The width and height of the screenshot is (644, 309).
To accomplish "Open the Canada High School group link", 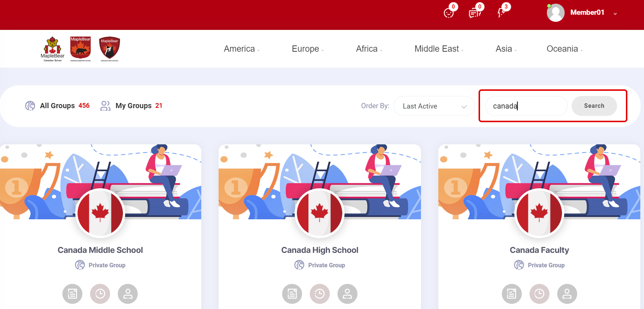I will tap(320, 250).
